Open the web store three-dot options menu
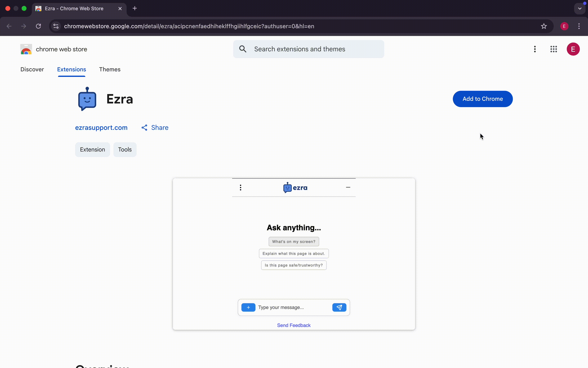This screenshot has height=368, width=588. 535,49
